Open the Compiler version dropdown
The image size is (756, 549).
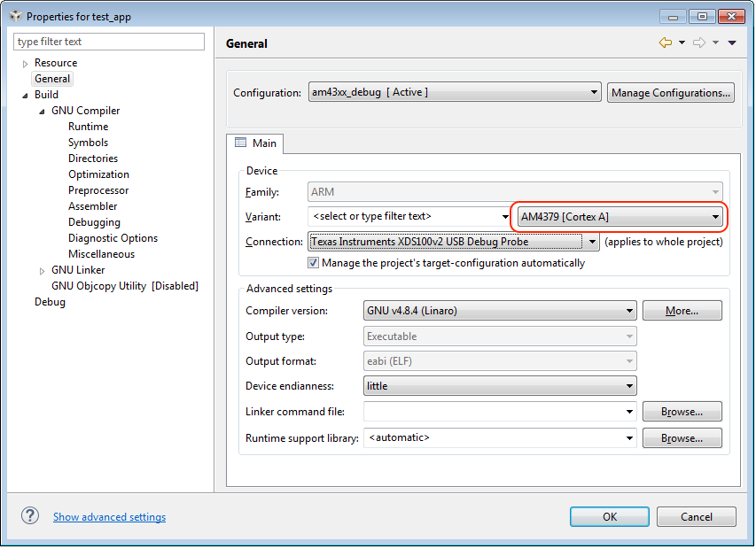click(629, 311)
